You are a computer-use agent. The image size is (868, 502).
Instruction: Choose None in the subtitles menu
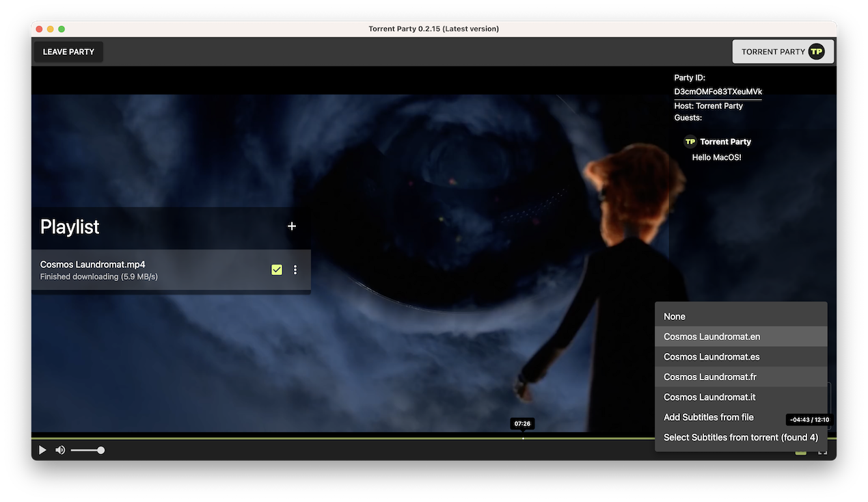point(741,317)
